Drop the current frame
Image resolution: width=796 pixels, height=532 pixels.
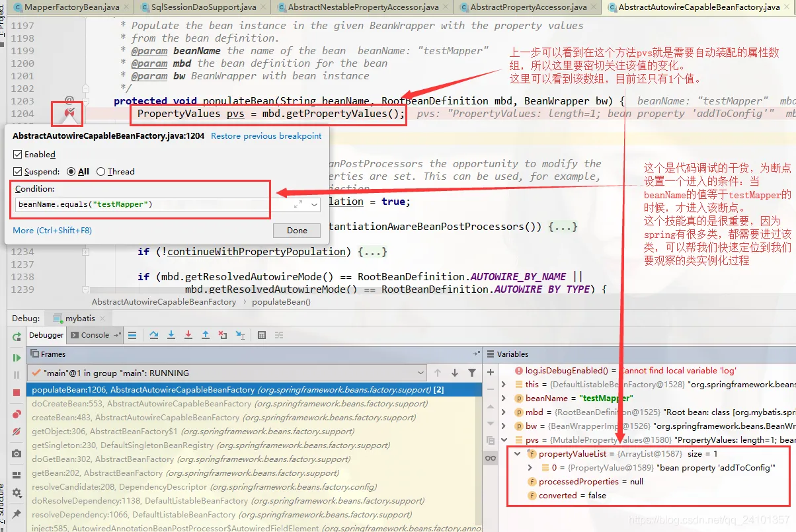[x=223, y=335]
